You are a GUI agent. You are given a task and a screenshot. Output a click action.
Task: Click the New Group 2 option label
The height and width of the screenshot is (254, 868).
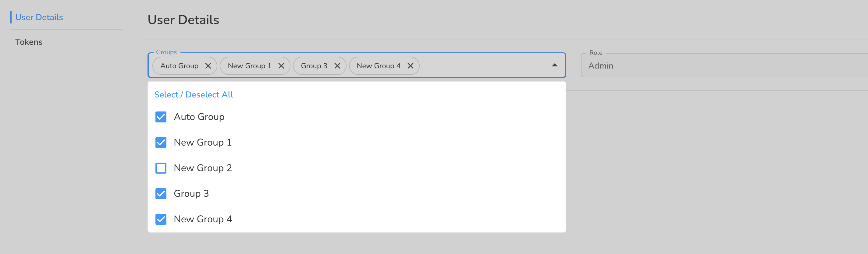(x=203, y=168)
